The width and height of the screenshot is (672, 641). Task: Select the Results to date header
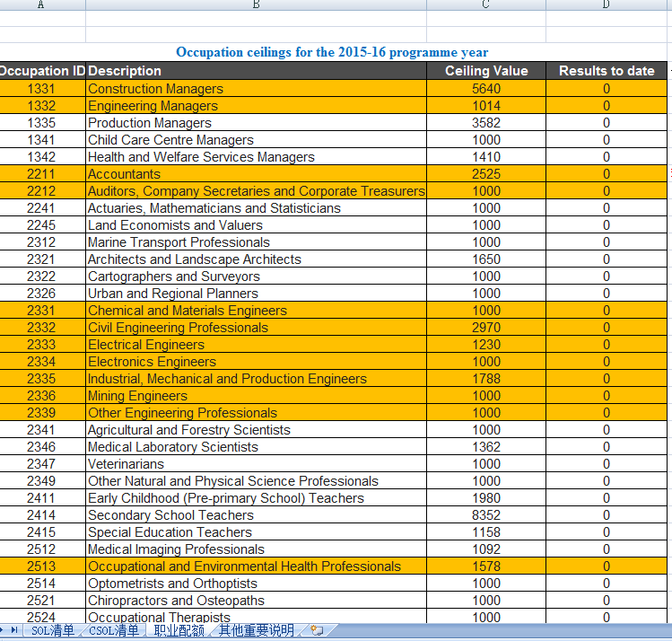pos(607,71)
